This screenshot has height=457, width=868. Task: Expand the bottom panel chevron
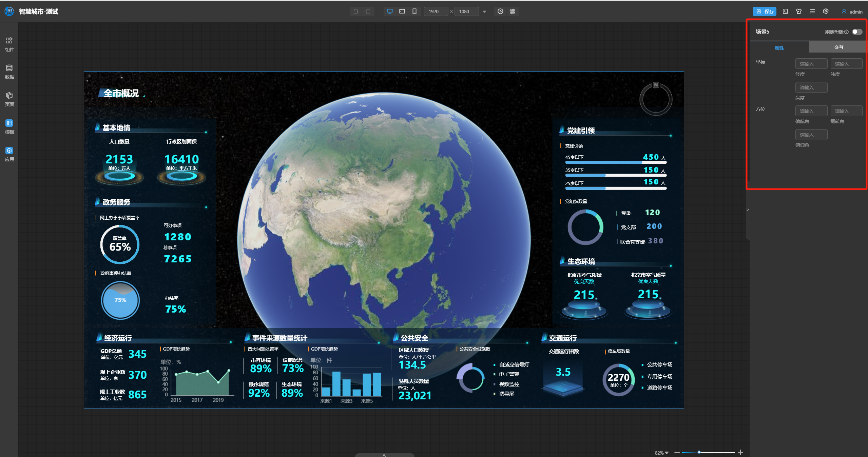click(384, 455)
